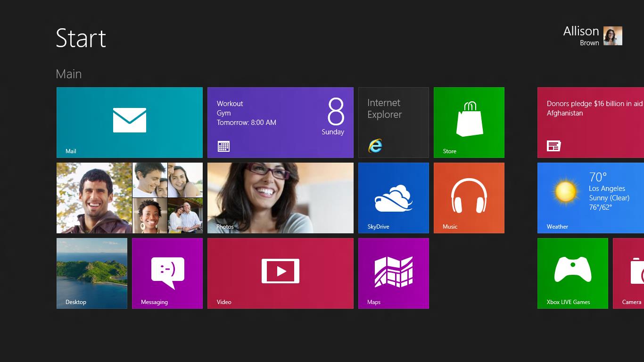Click the 76°/62° high-low text
Screen dimensions: 644x362
[x=601, y=207]
